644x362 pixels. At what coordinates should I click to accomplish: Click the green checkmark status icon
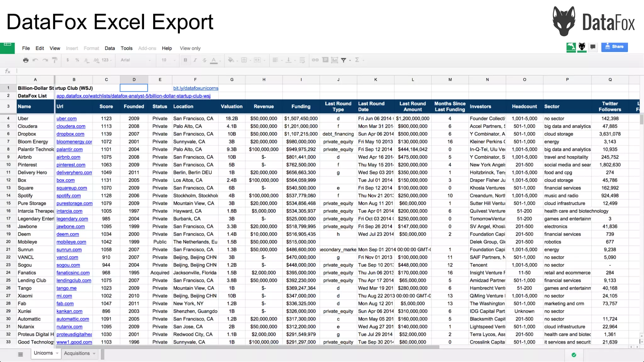point(574,355)
